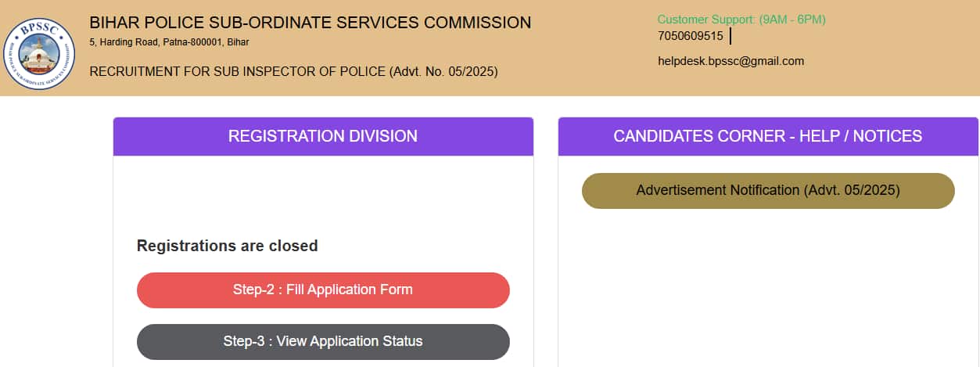Click the "Registrations are closed" message

[227, 246]
